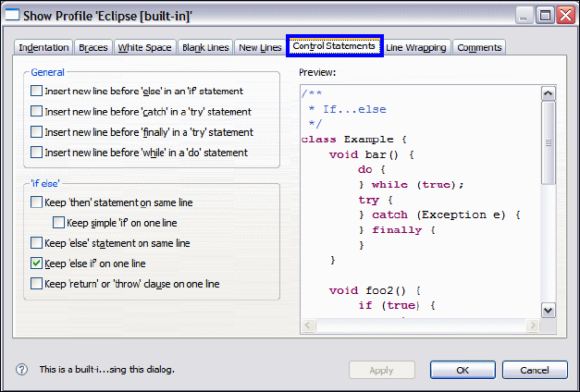Screen dimensions: 580x392
Task: Switch to the Indentation tab
Action: 43,47
